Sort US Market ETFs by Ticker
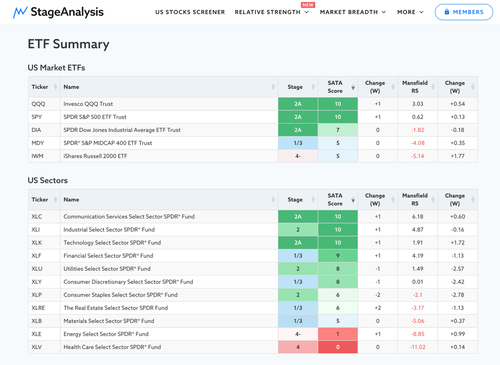Viewport: 500px width, 365px height. tap(44, 87)
